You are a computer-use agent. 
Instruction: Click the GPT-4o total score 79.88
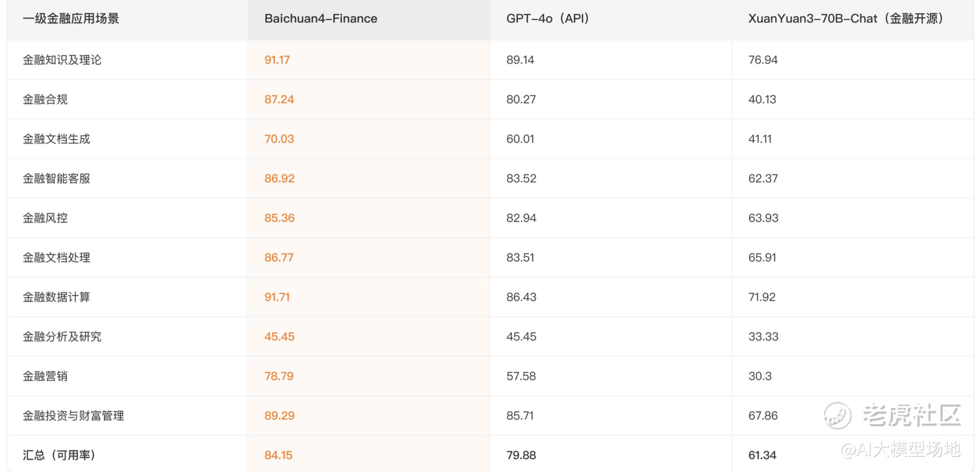point(521,455)
